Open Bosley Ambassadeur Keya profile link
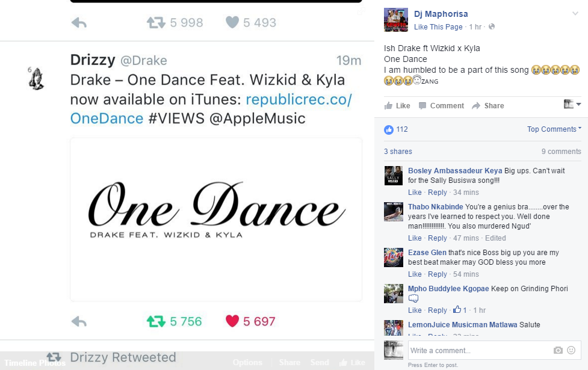588x370 pixels. tap(455, 171)
